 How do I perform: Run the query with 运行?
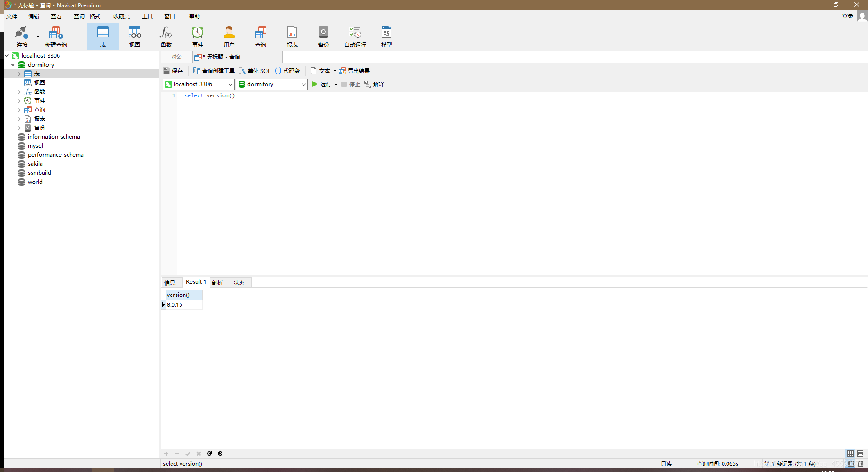321,84
